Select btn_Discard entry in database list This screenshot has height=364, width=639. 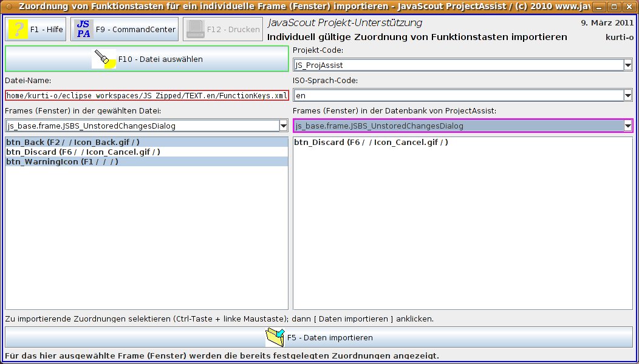click(371, 142)
